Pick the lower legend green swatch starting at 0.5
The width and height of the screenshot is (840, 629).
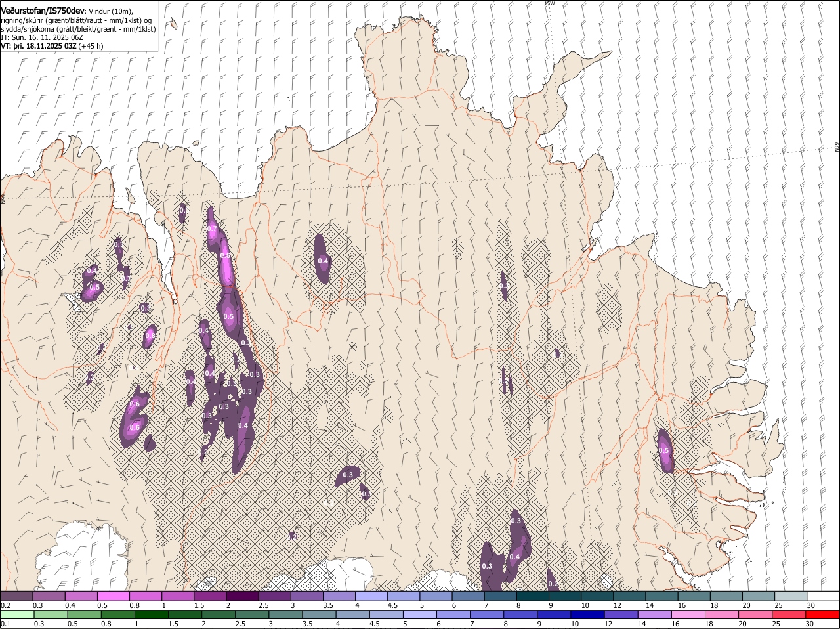point(85,615)
